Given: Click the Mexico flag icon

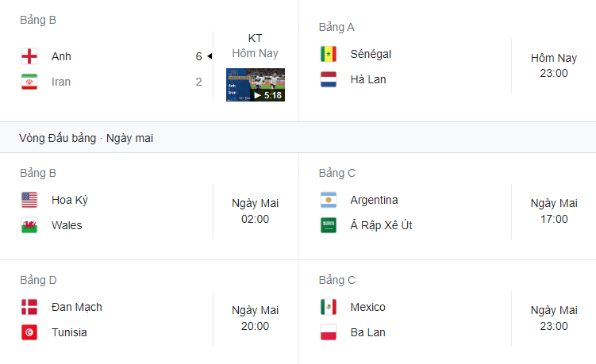Looking at the screenshot, I should (x=329, y=307).
